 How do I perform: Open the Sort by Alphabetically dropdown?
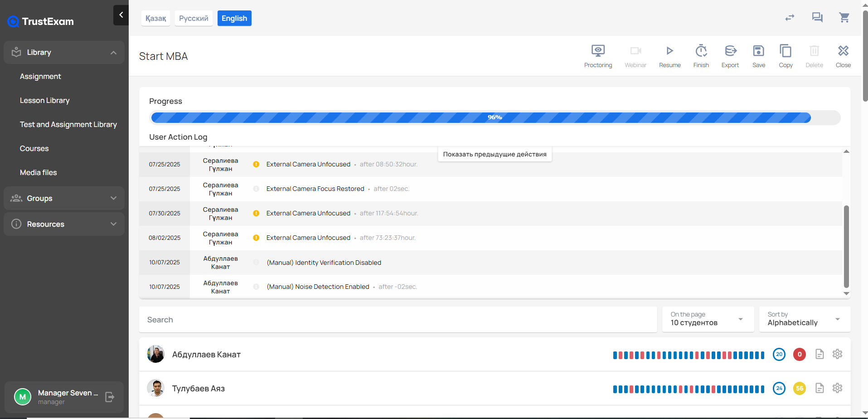coord(804,319)
